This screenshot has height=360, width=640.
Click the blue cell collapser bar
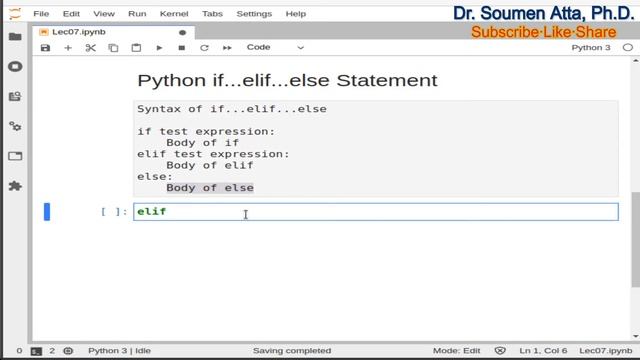click(x=47, y=212)
